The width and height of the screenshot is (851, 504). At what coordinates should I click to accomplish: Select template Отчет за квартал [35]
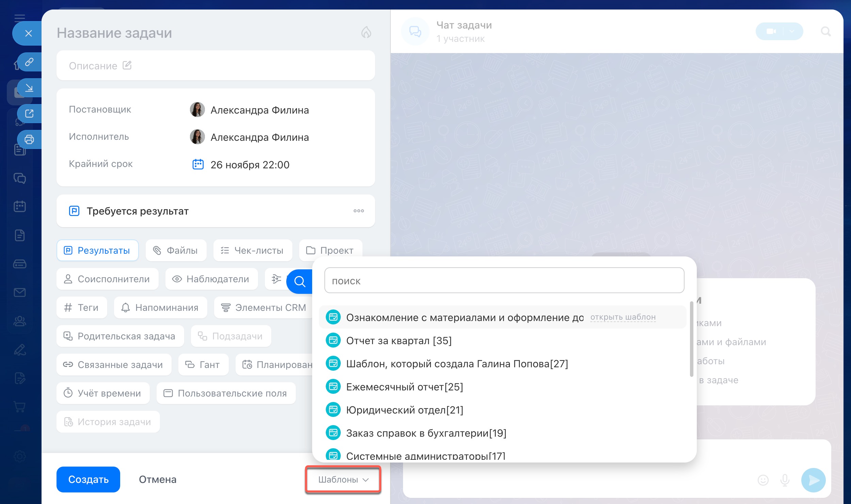click(399, 341)
